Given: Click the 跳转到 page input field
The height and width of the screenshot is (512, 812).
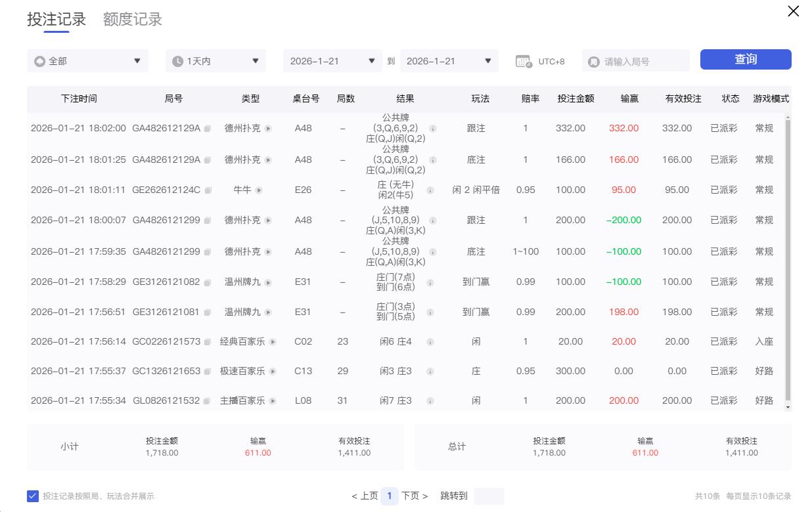Looking at the screenshot, I should (x=489, y=496).
